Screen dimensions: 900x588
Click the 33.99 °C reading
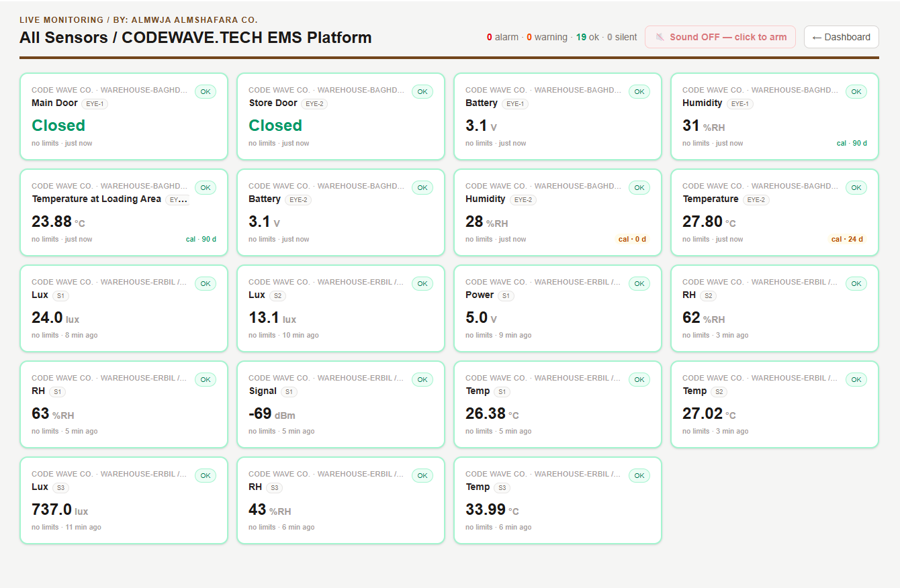(x=492, y=510)
